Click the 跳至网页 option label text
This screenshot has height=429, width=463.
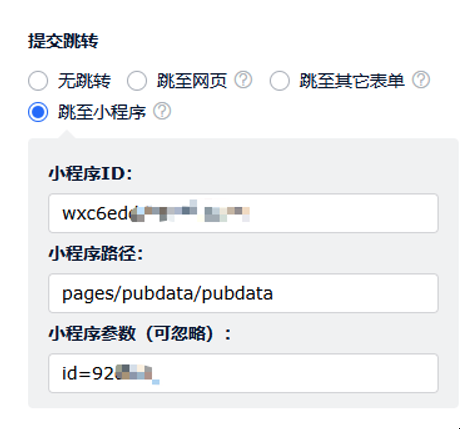[x=192, y=81]
